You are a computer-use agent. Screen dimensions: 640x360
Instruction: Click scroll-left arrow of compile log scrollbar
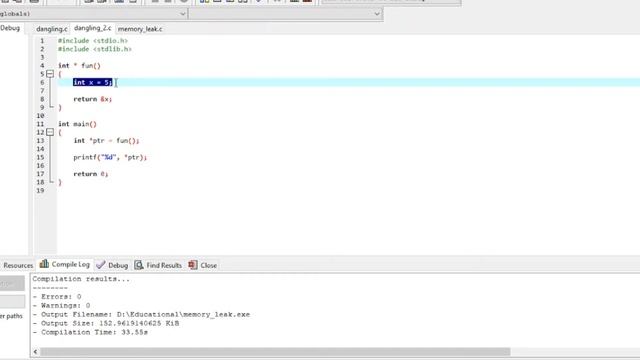pos(36,352)
